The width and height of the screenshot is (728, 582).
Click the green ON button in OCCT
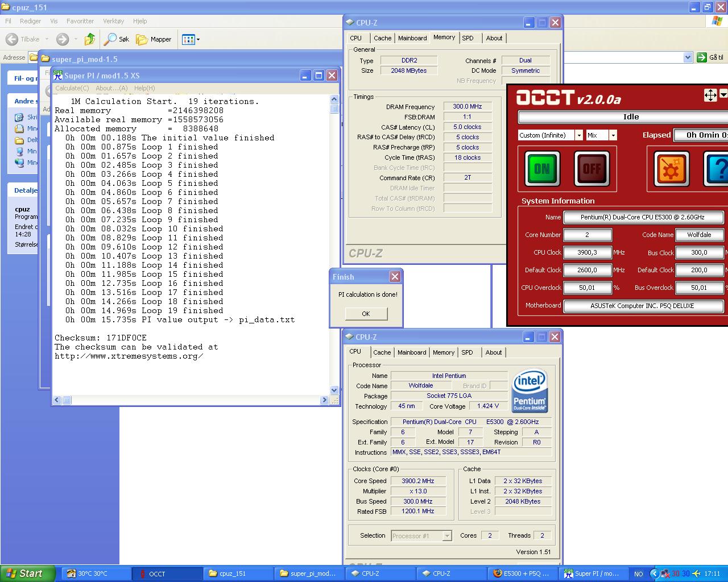(x=542, y=169)
